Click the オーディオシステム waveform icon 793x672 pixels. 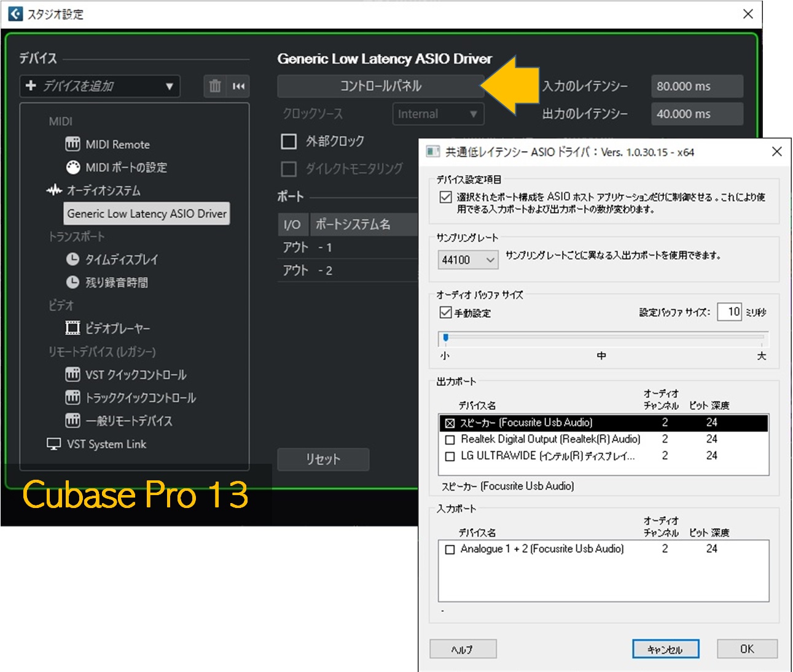coord(54,190)
